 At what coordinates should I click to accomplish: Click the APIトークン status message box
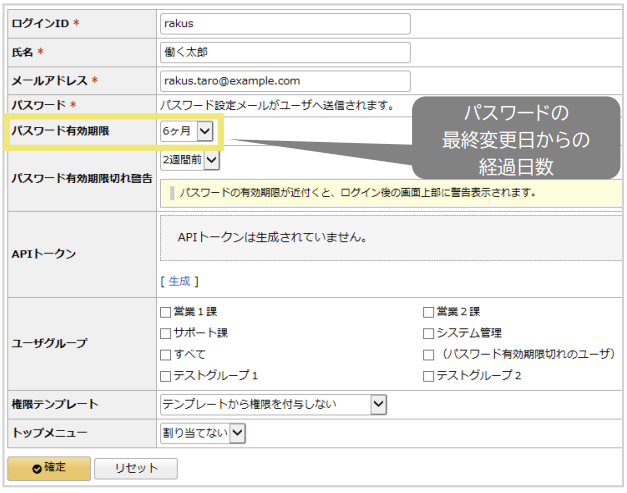(390, 240)
